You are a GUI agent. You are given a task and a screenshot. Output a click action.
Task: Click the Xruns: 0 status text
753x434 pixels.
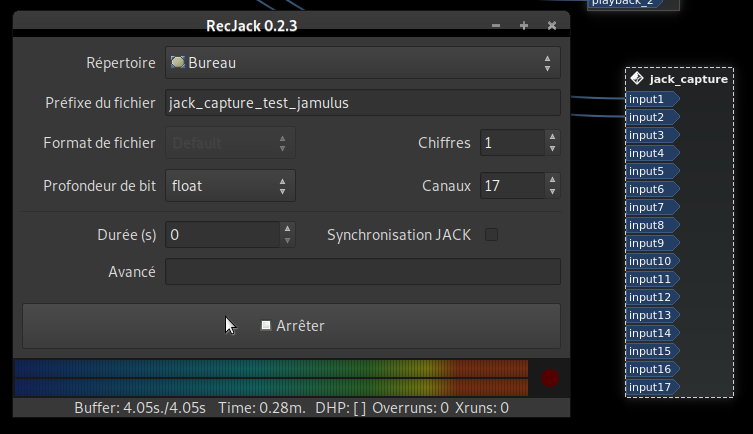click(x=482, y=408)
